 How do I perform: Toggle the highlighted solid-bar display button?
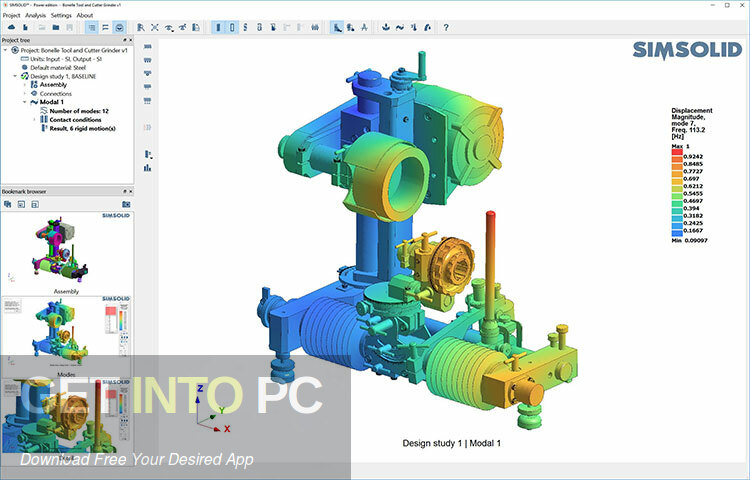click(218, 28)
